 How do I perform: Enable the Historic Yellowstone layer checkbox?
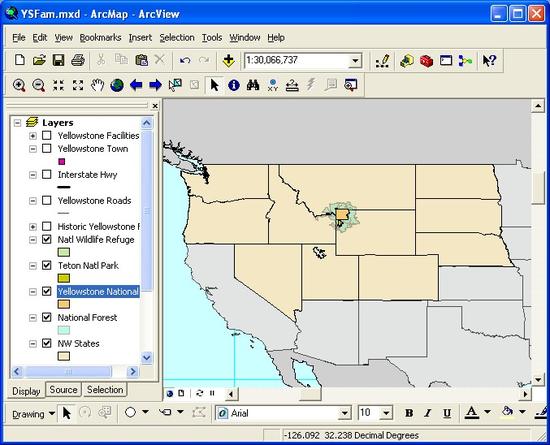click(47, 227)
